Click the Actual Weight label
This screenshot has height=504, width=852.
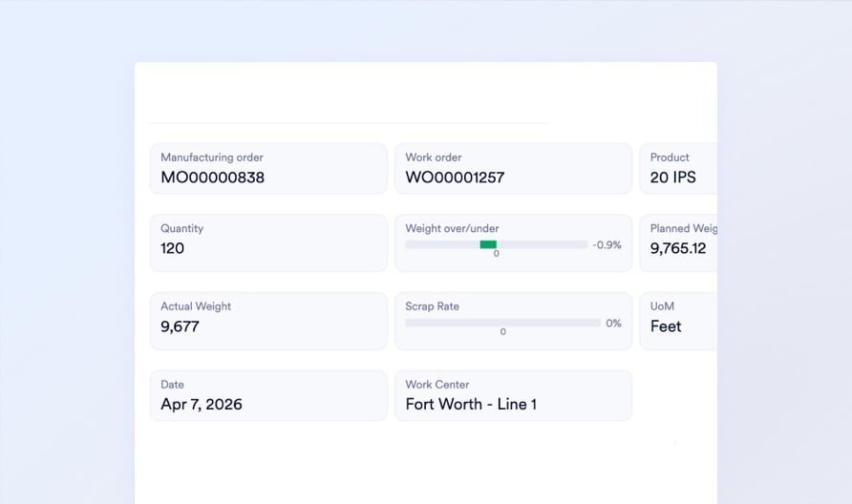[196, 306]
